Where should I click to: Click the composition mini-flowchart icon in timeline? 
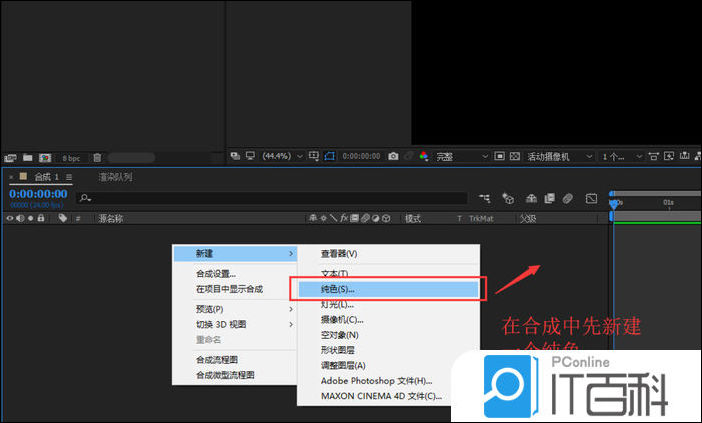tap(485, 199)
